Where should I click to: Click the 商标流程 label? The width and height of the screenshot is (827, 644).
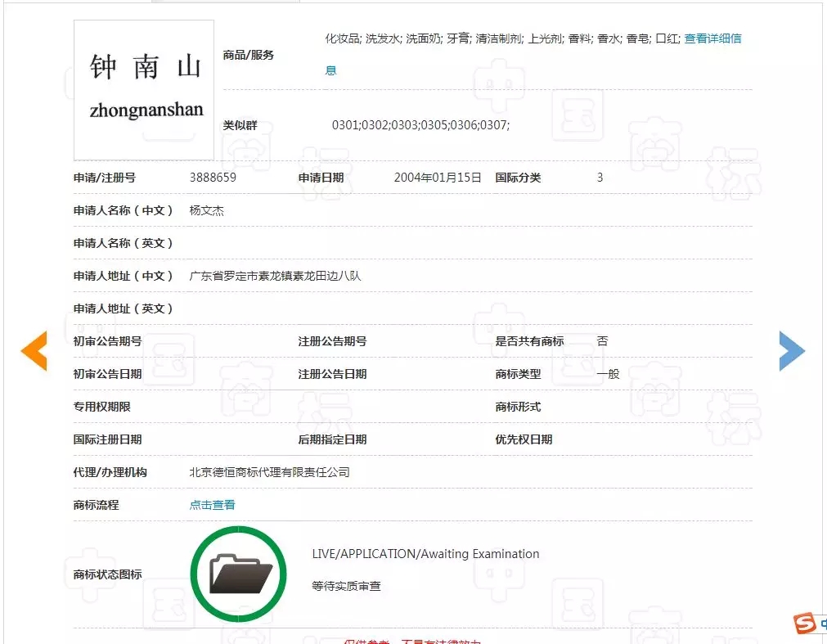[x=96, y=505]
